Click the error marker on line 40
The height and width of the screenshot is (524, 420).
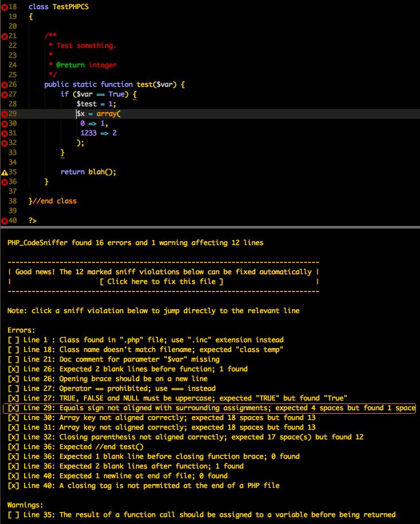[x=5, y=221]
